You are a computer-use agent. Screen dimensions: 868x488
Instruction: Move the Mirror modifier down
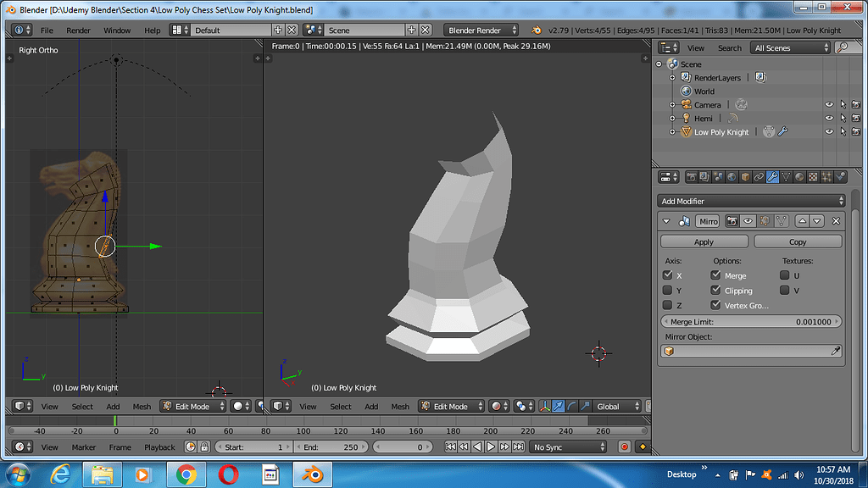(817, 221)
